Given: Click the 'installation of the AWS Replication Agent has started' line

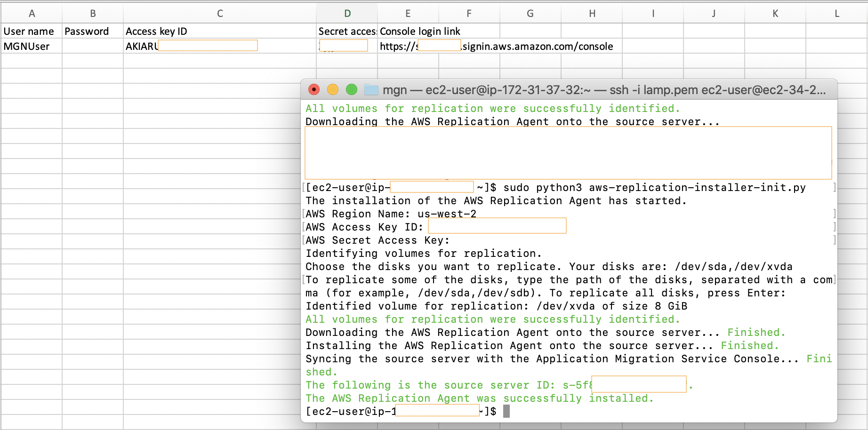Looking at the screenshot, I should (x=496, y=201).
